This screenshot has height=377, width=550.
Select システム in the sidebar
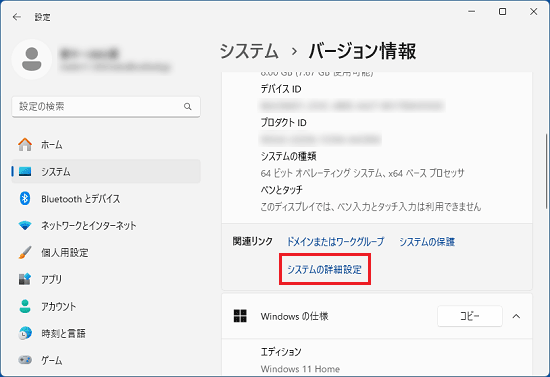[106, 171]
